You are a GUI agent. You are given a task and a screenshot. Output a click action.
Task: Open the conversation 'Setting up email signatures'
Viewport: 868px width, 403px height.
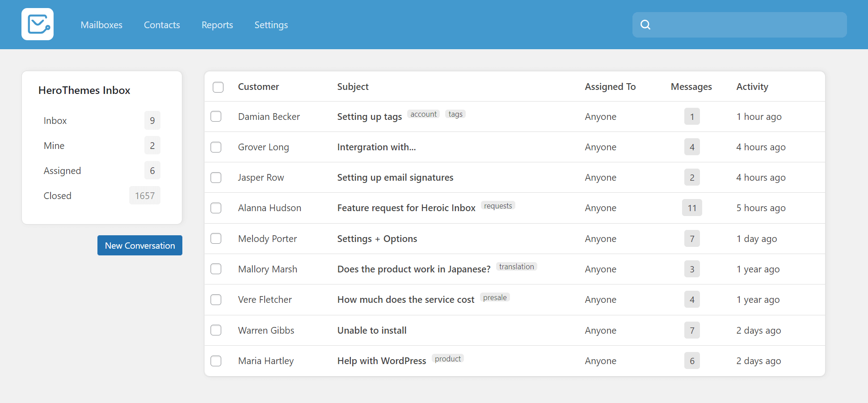(x=395, y=177)
